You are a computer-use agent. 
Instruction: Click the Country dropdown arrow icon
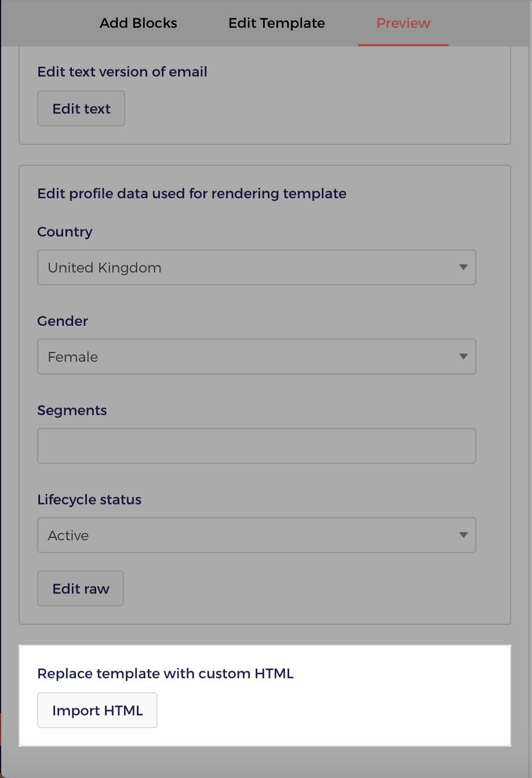(463, 267)
